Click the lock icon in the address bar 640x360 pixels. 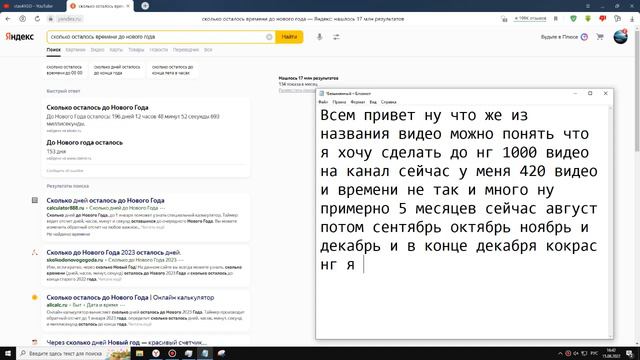click(x=51, y=19)
